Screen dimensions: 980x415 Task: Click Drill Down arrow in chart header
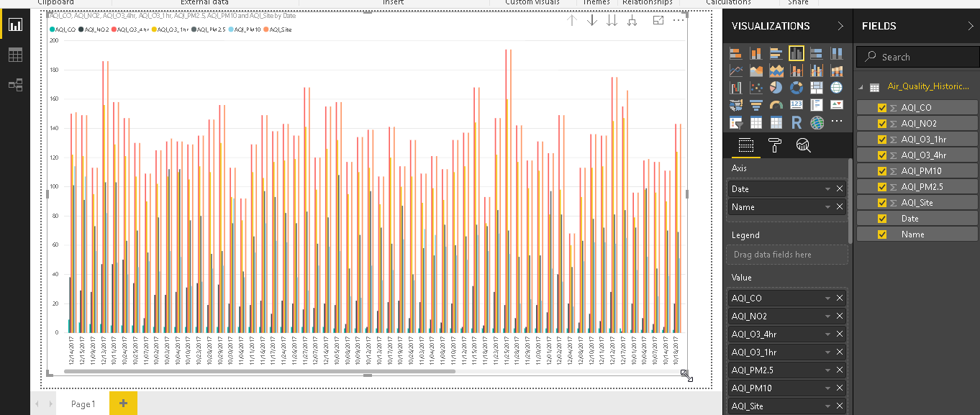point(592,20)
